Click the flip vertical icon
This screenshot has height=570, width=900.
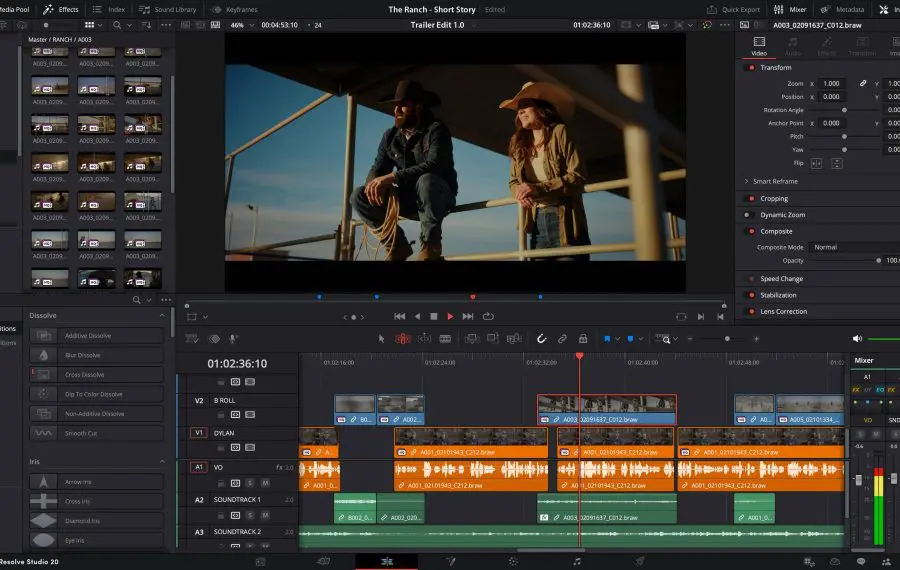(837, 164)
